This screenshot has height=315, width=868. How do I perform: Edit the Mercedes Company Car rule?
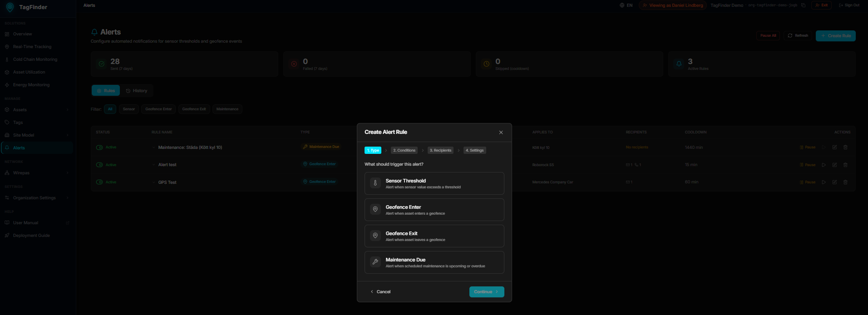[x=834, y=182]
